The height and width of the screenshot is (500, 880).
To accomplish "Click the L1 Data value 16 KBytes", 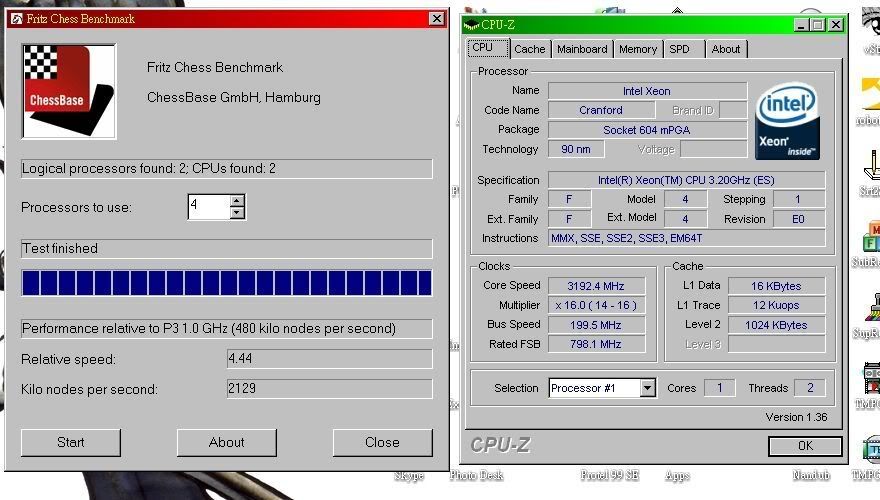I will 777,286.
